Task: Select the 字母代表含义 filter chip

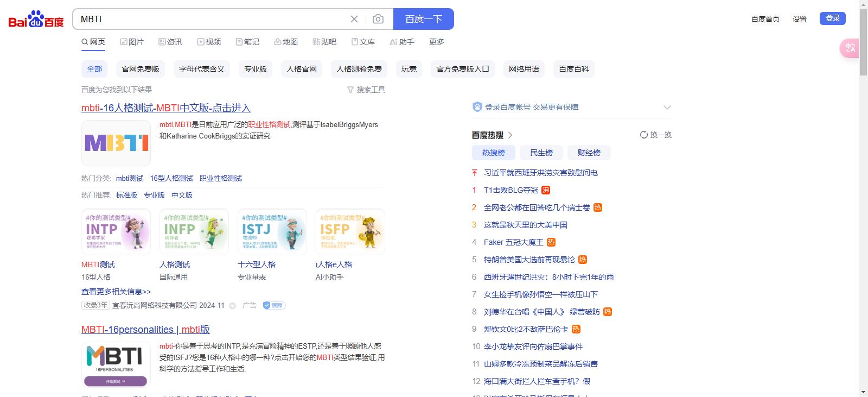Action: [202, 69]
